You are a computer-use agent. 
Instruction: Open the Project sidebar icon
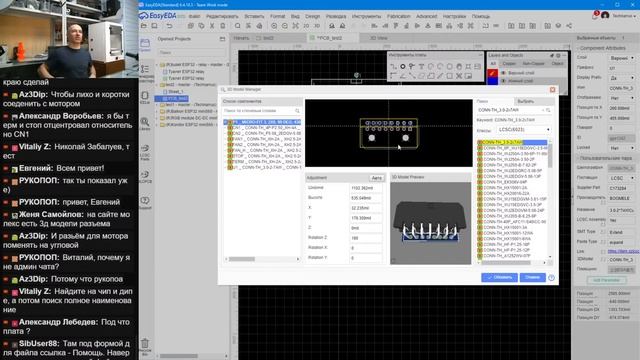coord(145,44)
